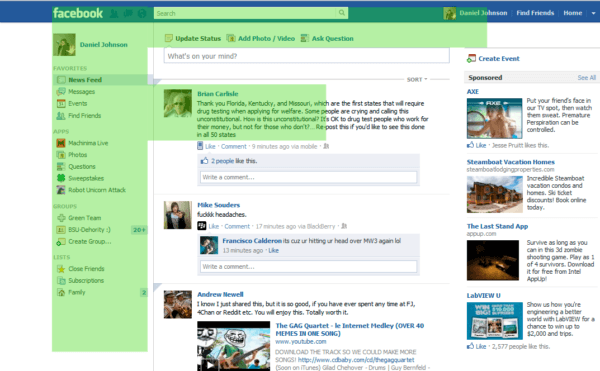Like Brian Carlisle's post
The width and height of the screenshot is (600, 371).
[210, 146]
